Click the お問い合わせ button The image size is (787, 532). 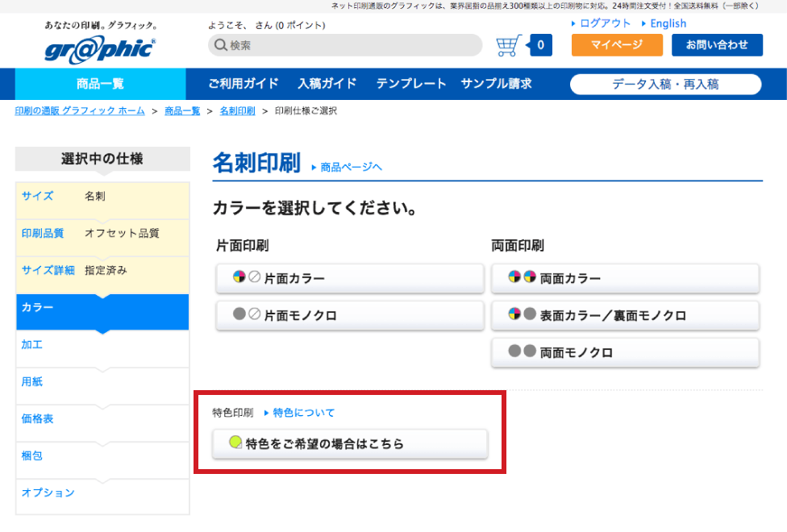point(717,45)
